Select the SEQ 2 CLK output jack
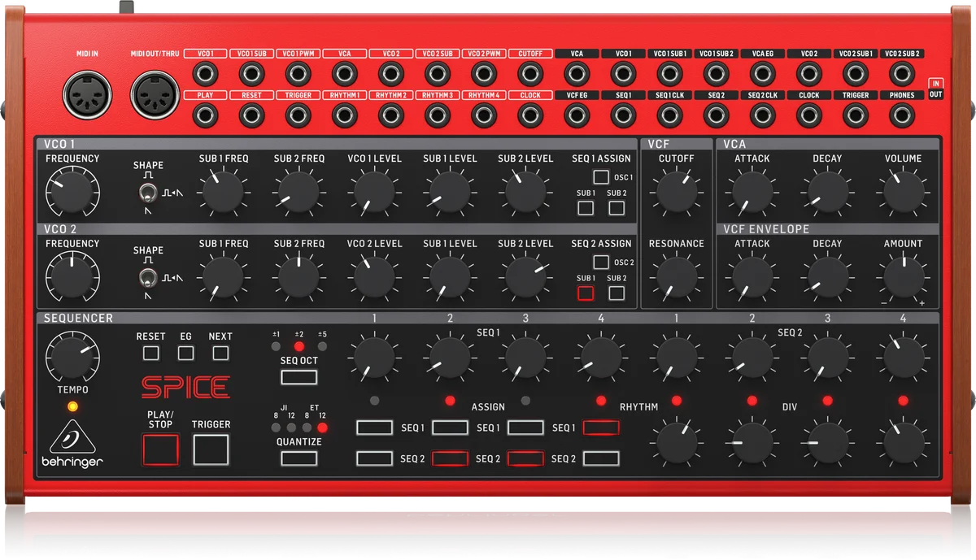The width and height of the screenshot is (976, 560). coord(763,115)
